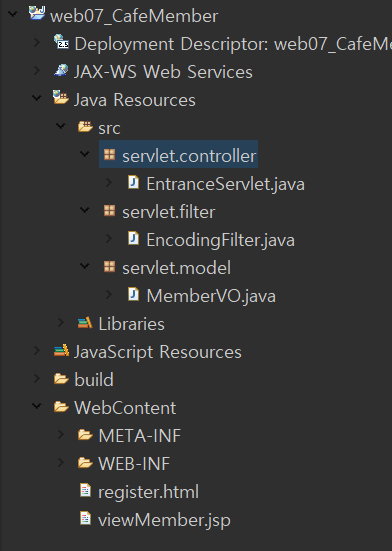Click the servlet.model package icon
This screenshot has height=551, width=392.
(x=109, y=266)
